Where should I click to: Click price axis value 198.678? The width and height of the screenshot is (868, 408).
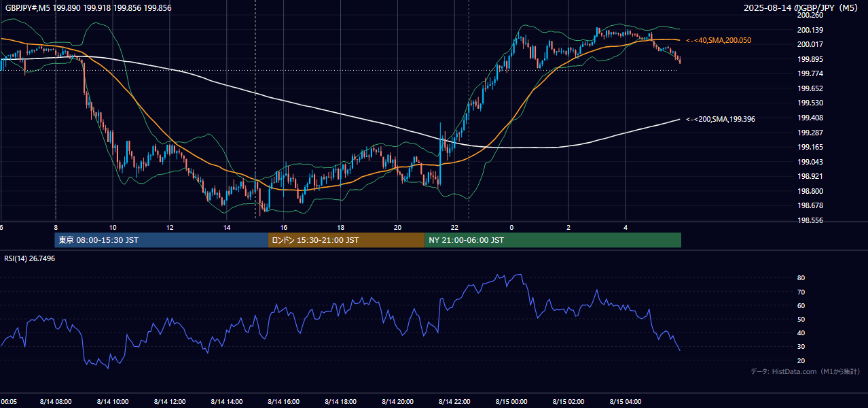point(810,205)
